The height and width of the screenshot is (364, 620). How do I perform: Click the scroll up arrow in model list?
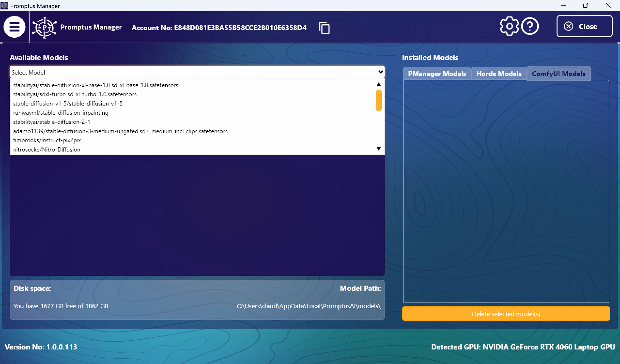[379, 84]
